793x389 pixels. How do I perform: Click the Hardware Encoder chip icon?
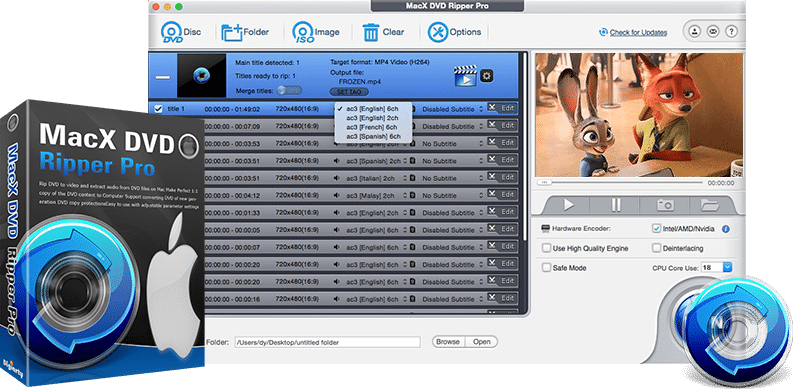545,229
